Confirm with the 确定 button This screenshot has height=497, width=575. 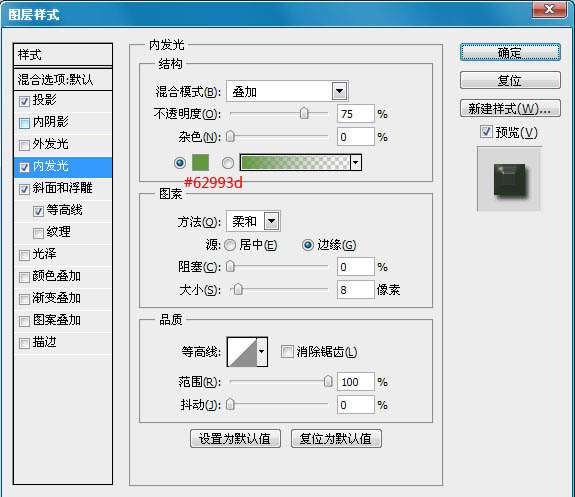[510, 52]
